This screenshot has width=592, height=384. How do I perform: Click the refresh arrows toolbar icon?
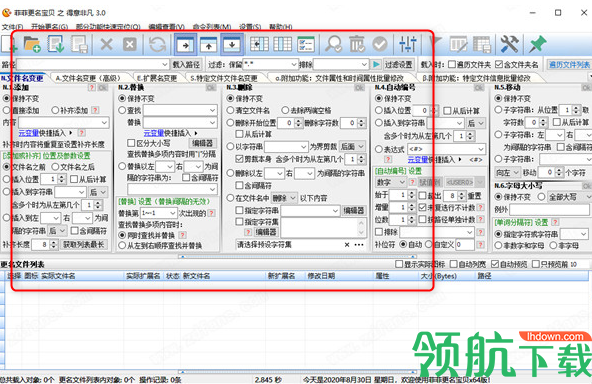pyautogui.click(x=157, y=44)
